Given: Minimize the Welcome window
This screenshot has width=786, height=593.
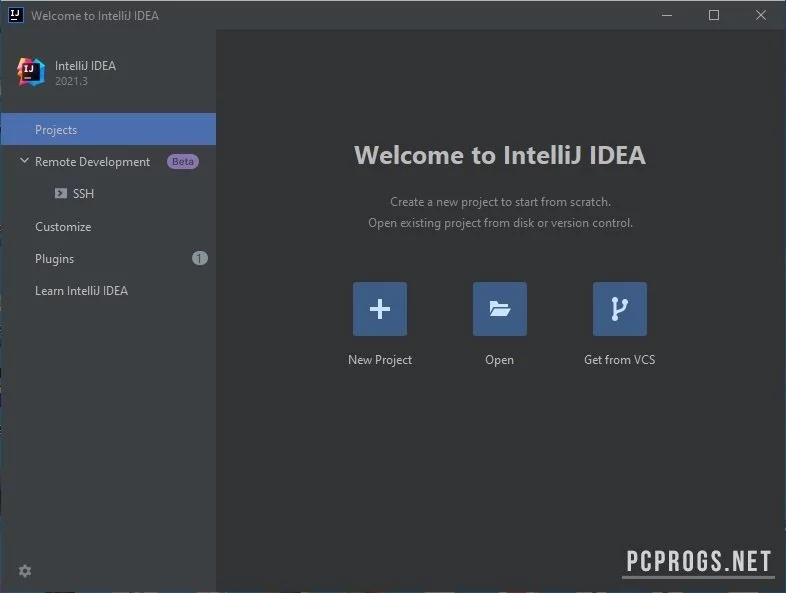Looking at the screenshot, I should (x=667, y=15).
